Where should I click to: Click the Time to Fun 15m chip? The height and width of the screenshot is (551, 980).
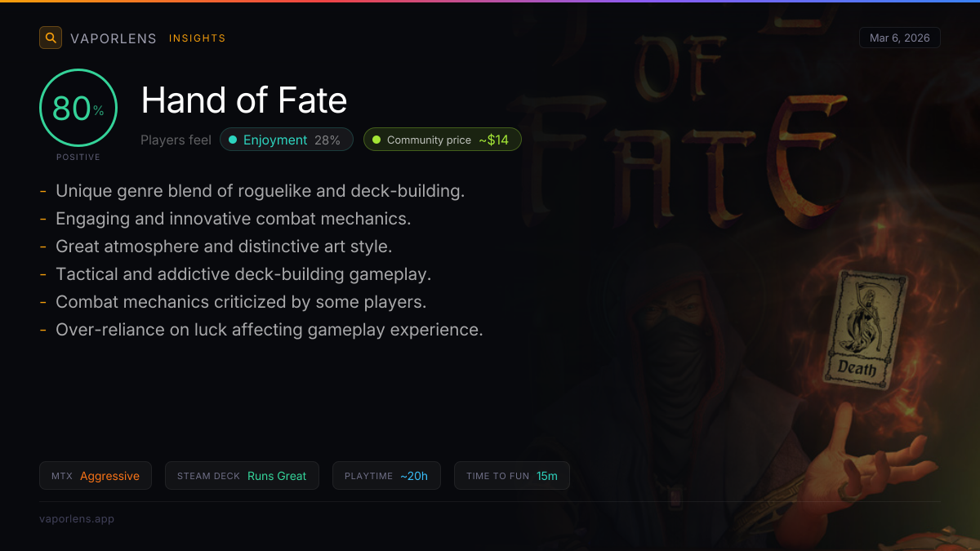(x=511, y=476)
